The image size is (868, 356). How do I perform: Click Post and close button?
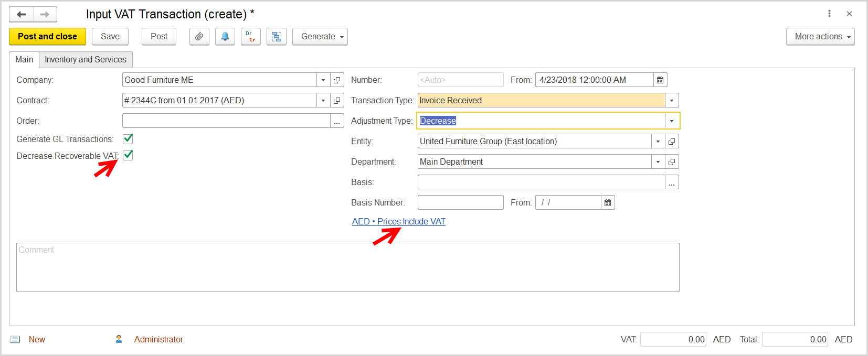tap(47, 37)
